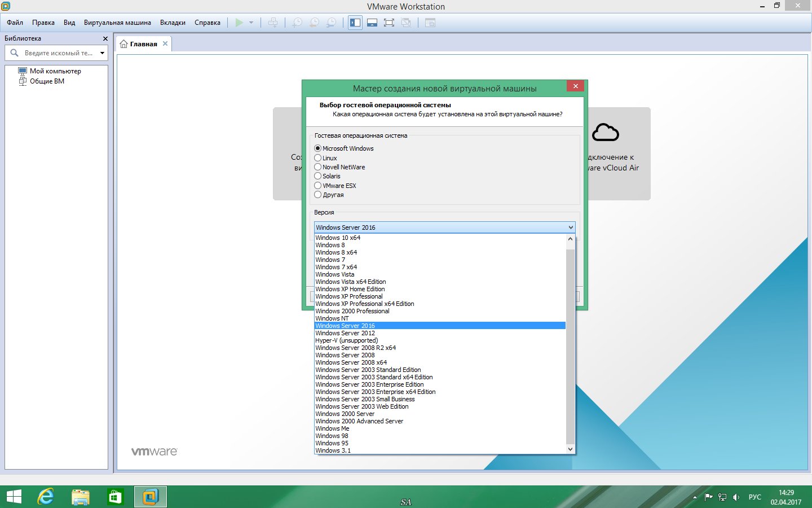812x508 pixels.
Task: Select the Другая radio button
Action: [318, 195]
